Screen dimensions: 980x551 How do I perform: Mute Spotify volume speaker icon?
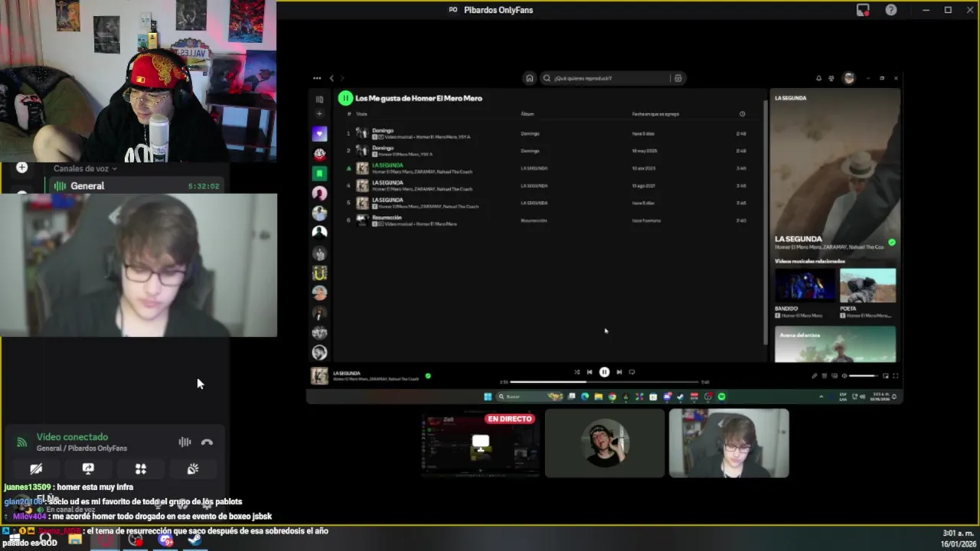coord(844,376)
